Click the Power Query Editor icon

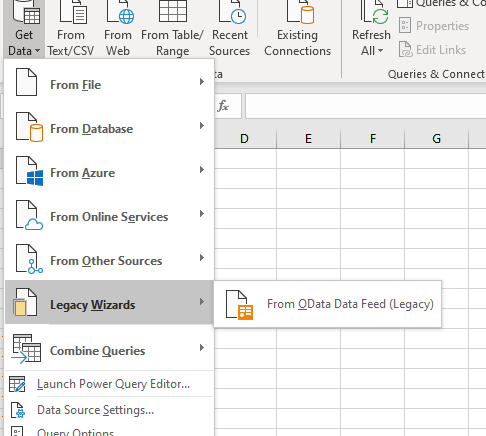pos(17,384)
